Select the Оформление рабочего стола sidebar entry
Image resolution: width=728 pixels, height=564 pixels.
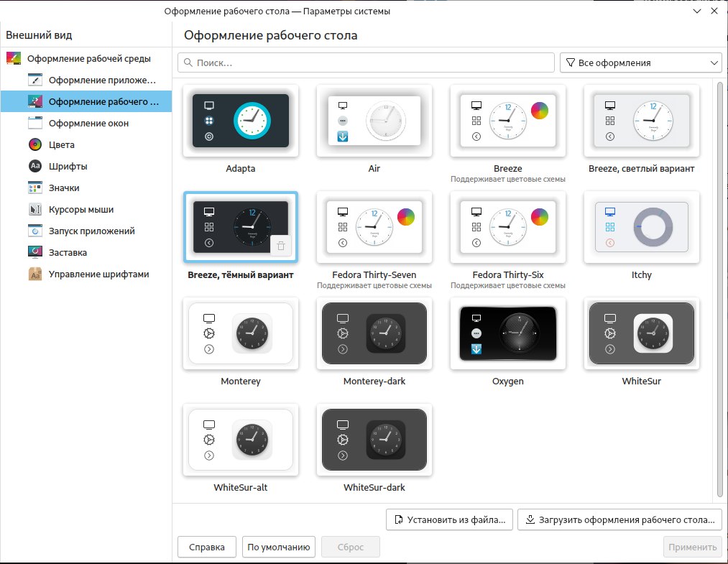[x=86, y=101]
